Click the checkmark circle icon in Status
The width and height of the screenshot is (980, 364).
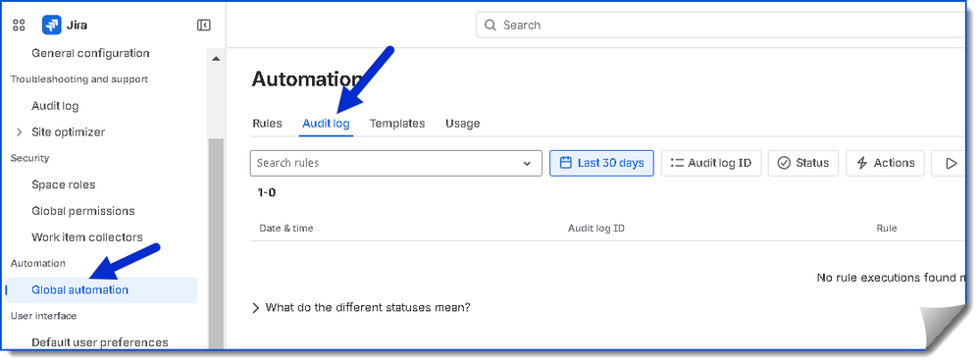(x=784, y=163)
